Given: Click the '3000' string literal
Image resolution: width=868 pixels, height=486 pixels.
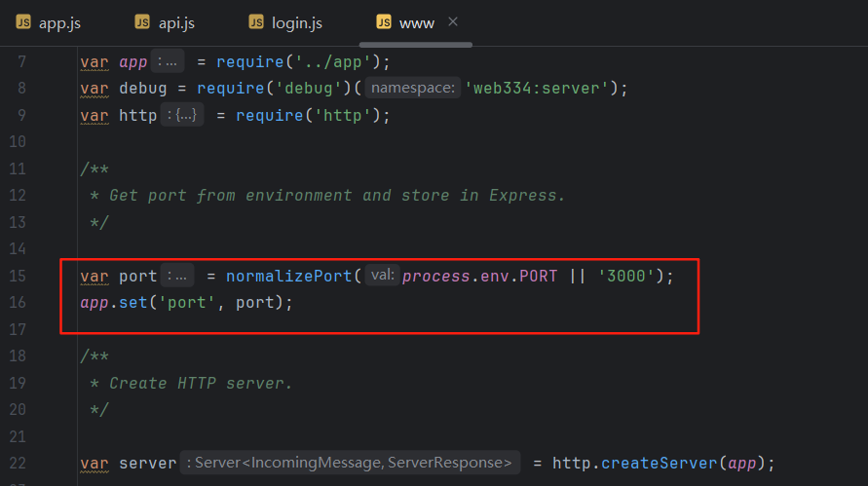Looking at the screenshot, I should pos(626,276).
